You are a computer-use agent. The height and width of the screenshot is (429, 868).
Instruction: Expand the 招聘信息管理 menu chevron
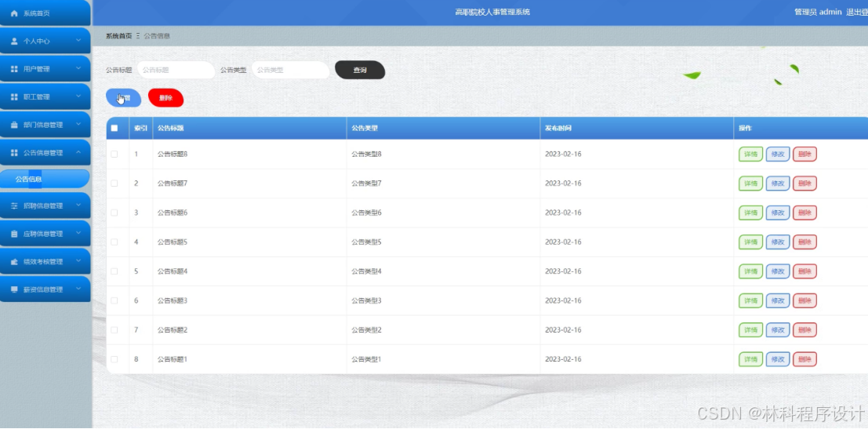78,205
